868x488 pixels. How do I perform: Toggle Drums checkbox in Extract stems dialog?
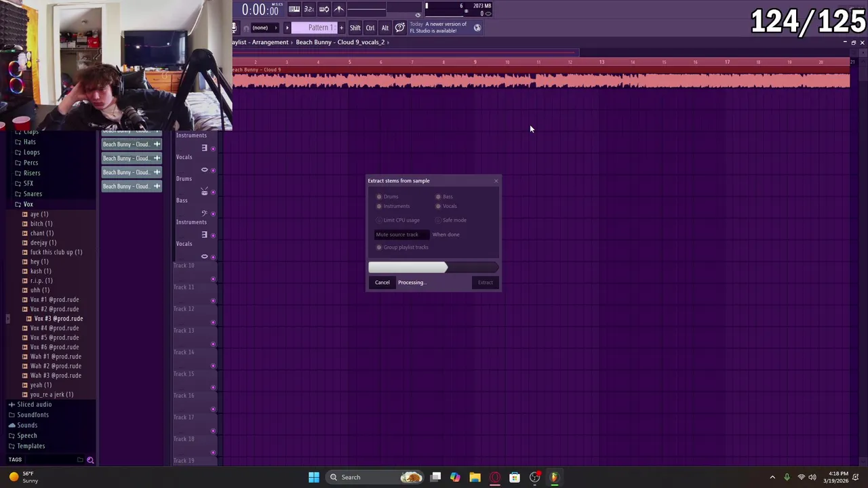[x=379, y=197]
